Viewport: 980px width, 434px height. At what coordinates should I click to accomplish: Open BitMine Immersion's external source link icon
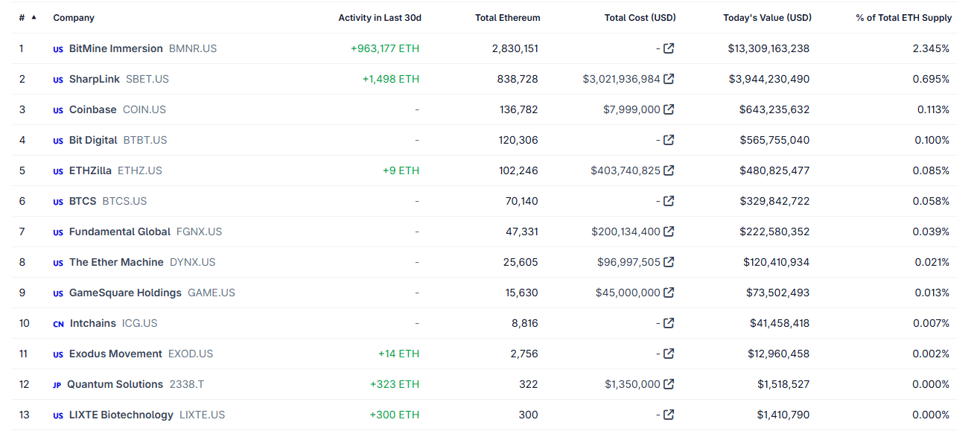[x=669, y=48]
